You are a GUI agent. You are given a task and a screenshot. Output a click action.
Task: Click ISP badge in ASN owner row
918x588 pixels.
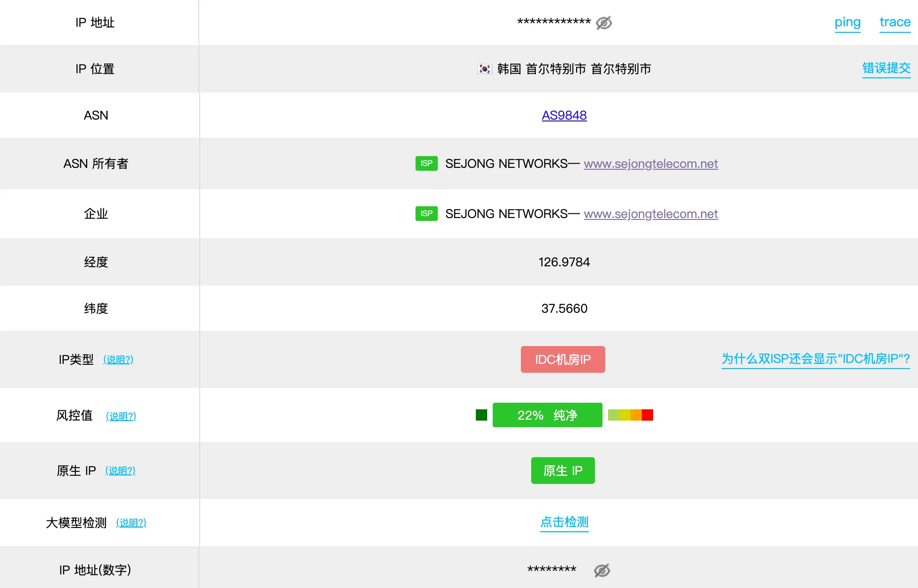pyautogui.click(x=426, y=163)
